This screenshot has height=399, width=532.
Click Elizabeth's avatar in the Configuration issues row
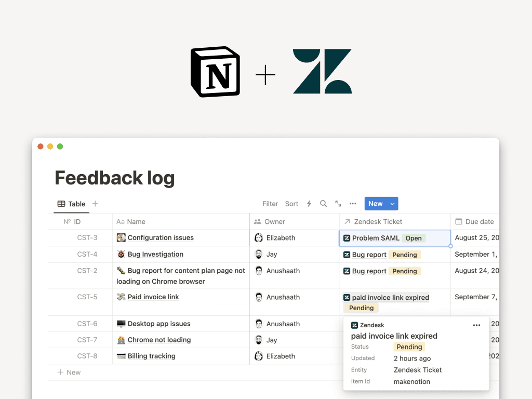click(259, 238)
